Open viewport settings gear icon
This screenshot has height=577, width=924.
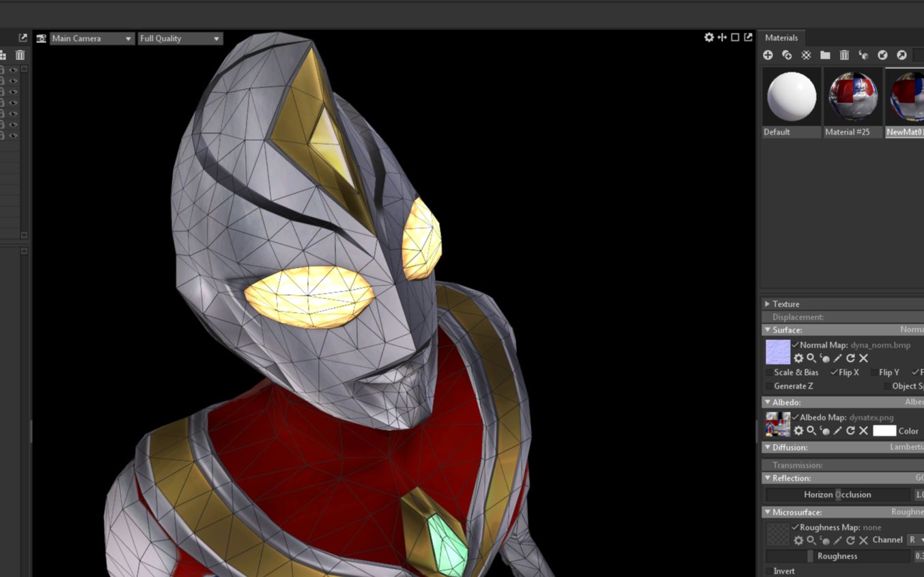point(709,38)
